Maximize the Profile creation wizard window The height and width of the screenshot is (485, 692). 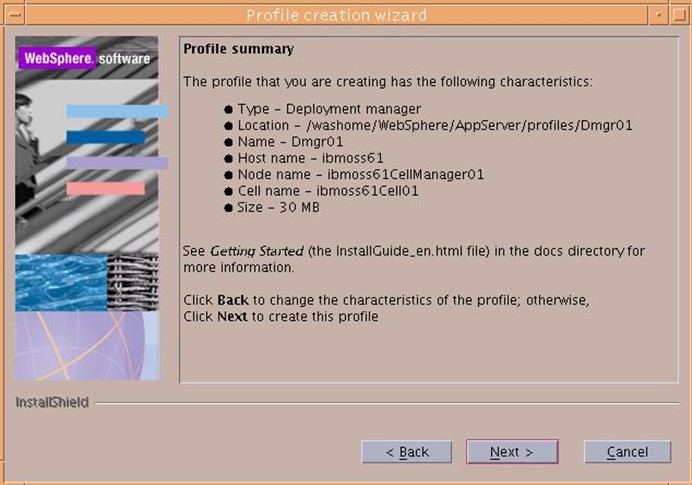pos(678,15)
